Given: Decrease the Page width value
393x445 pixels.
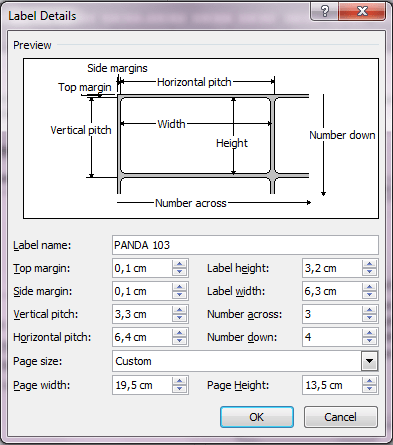Looking at the screenshot, I should click(x=180, y=389).
